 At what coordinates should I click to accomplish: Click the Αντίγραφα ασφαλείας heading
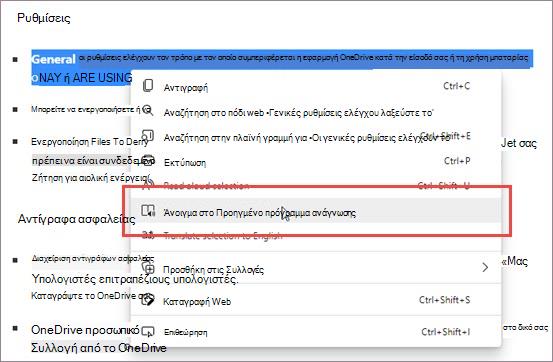pyautogui.click(x=77, y=219)
